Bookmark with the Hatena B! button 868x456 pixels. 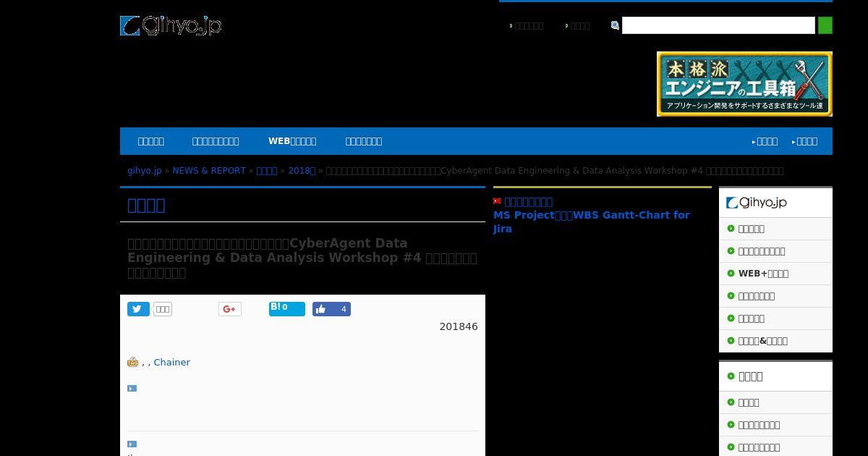[x=287, y=309]
